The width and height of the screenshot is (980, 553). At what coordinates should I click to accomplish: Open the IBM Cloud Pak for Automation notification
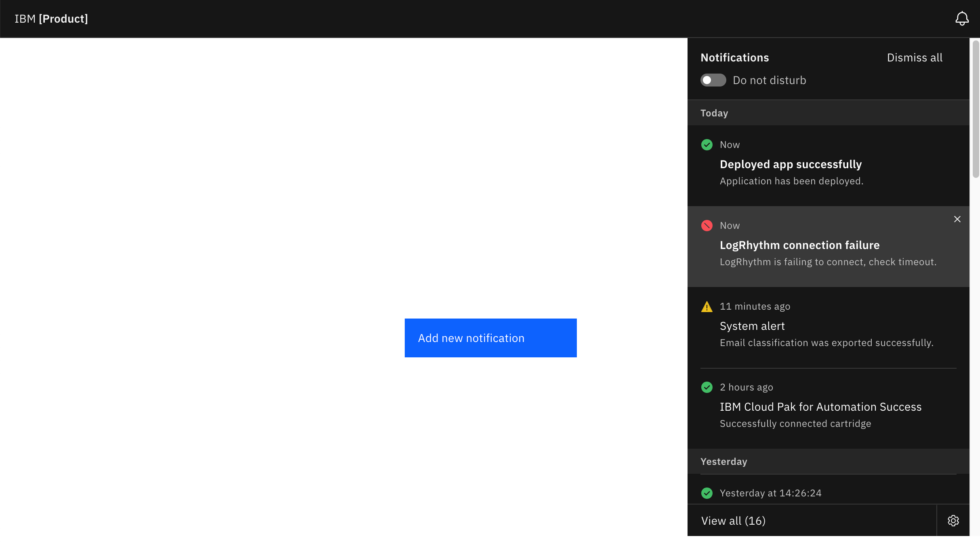[x=820, y=407]
